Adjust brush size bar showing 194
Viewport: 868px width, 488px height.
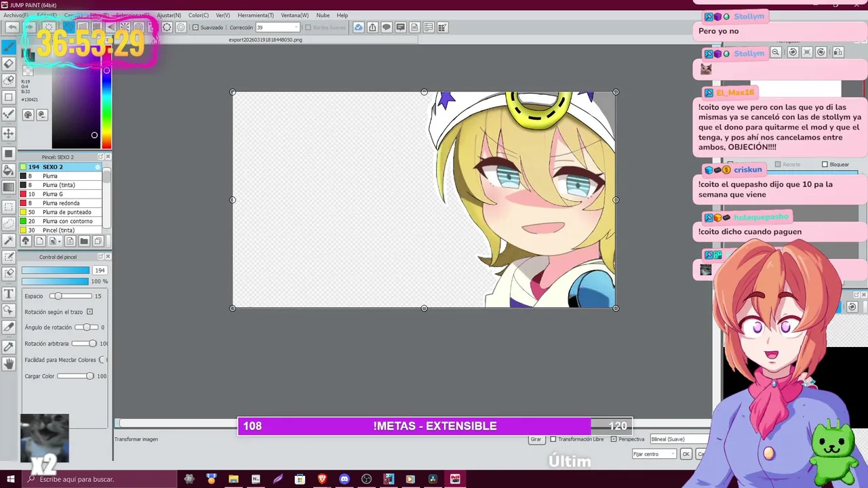(x=55, y=270)
